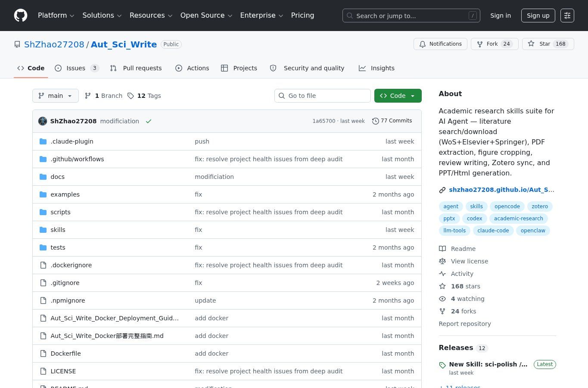
Task: Select the 'claude-code' topic tag
Action: tap(493, 231)
